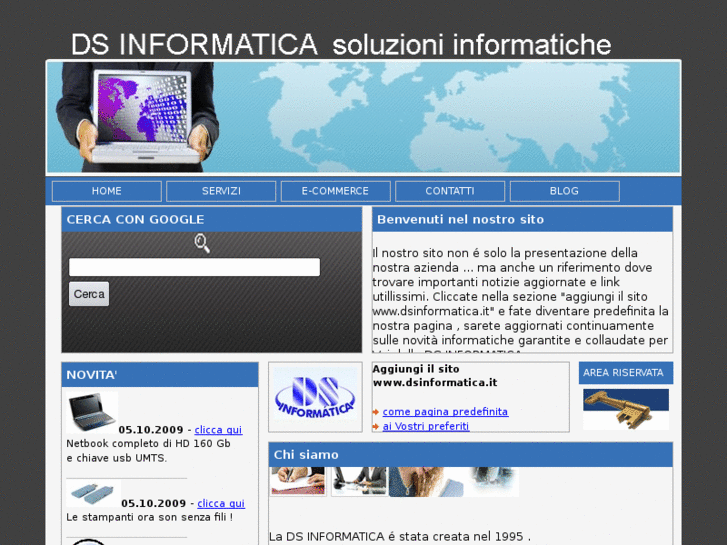
Task: Click 'clicca qui' for the Netbook news
Action: point(218,430)
